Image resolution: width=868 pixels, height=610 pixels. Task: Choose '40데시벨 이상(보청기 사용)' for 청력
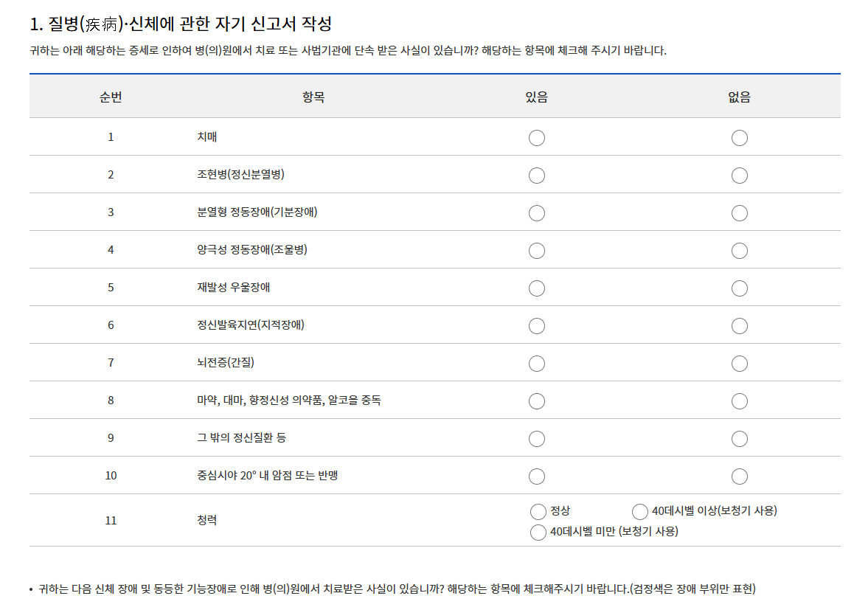click(x=636, y=510)
